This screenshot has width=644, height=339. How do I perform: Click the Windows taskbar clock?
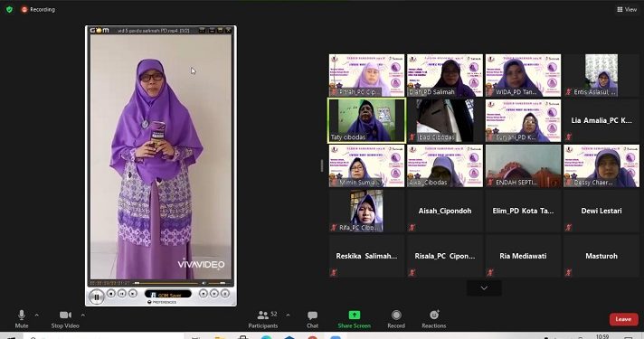tap(602, 336)
